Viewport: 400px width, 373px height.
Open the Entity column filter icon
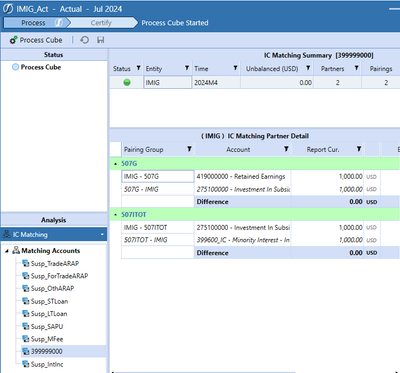pyautogui.click(x=187, y=68)
